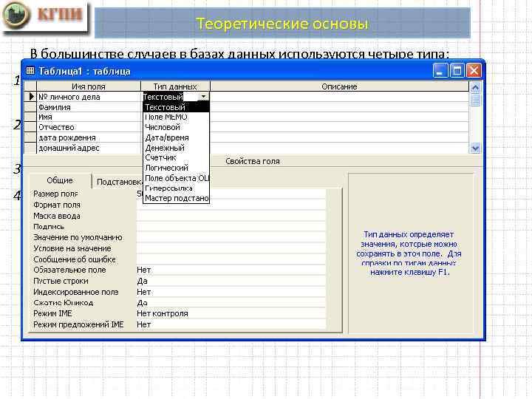Choose Поле MEMO data type

(x=176, y=117)
